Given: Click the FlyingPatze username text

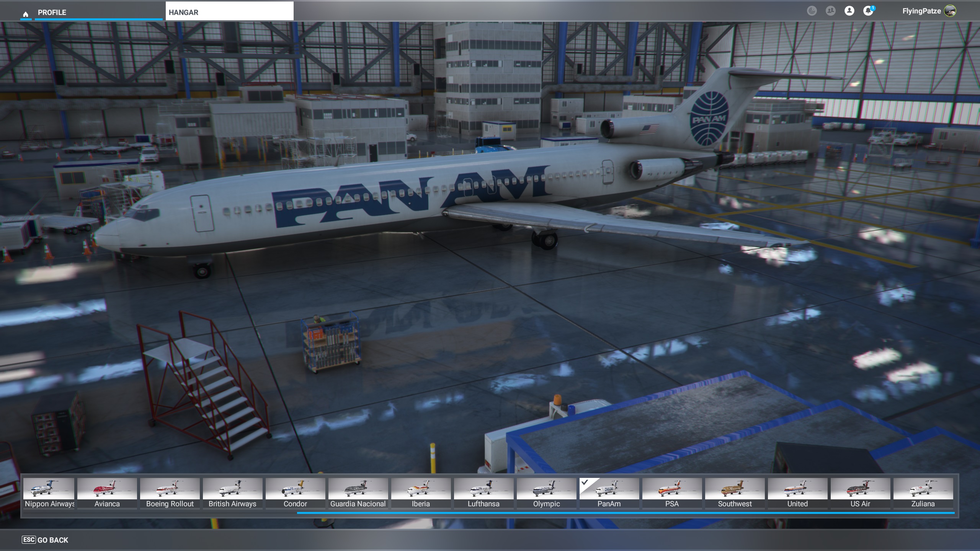Looking at the screenshot, I should [x=921, y=11].
